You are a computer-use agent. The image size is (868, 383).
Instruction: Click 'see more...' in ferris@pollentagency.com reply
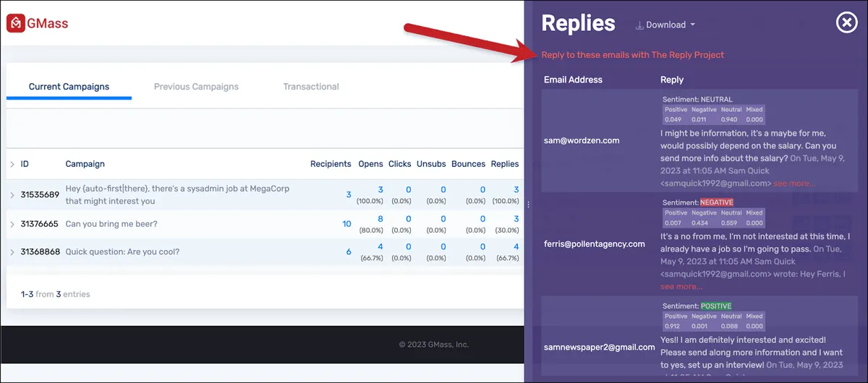(681, 287)
